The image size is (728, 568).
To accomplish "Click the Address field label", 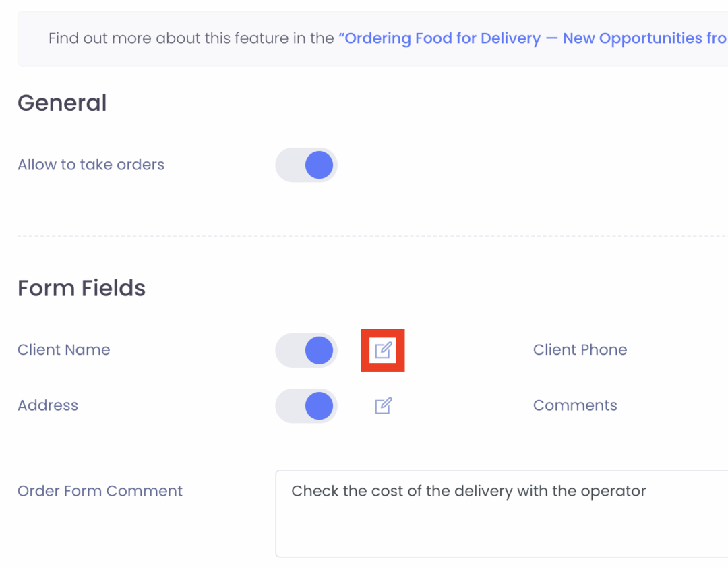I will pos(48,405).
